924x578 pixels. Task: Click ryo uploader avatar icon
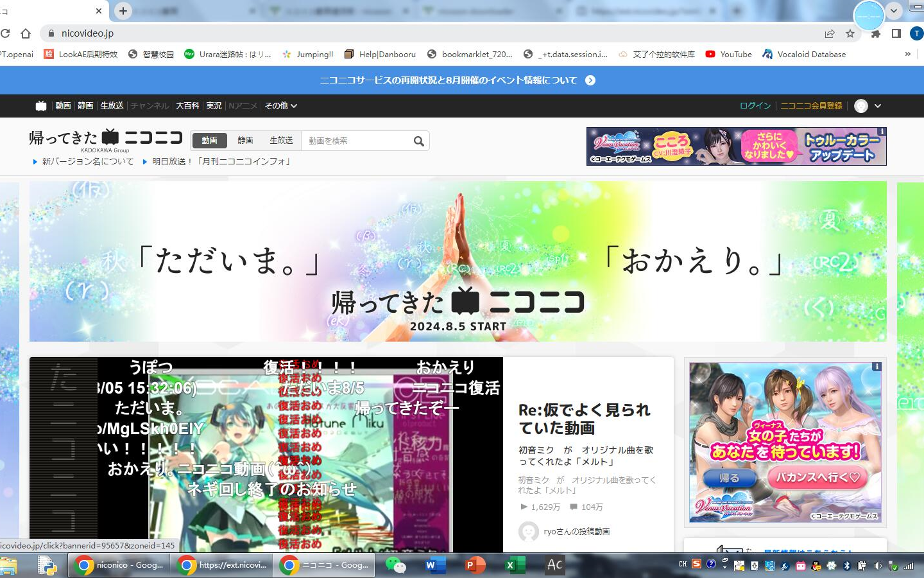coord(528,532)
